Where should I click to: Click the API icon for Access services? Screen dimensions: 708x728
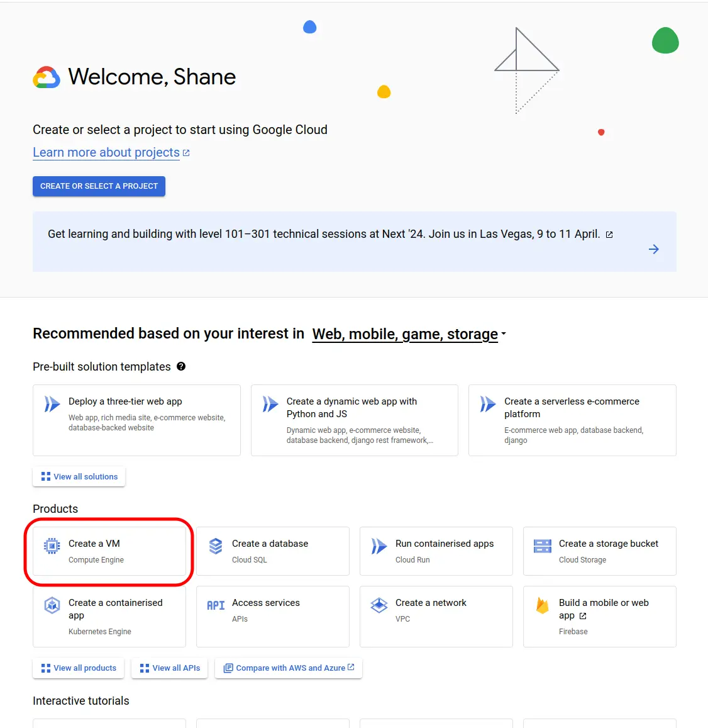point(216,605)
